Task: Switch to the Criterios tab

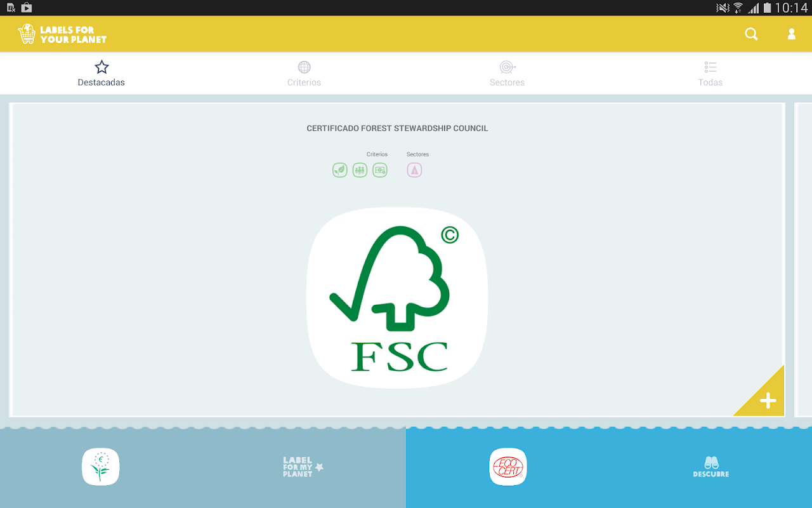Action: (304, 74)
